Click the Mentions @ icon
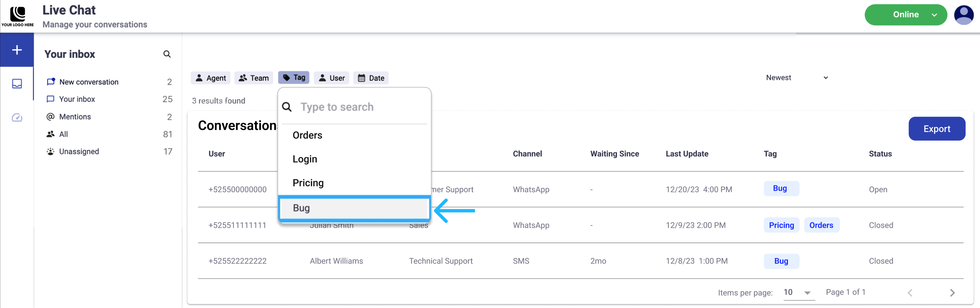This screenshot has height=308, width=980. pyautogui.click(x=50, y=117)
